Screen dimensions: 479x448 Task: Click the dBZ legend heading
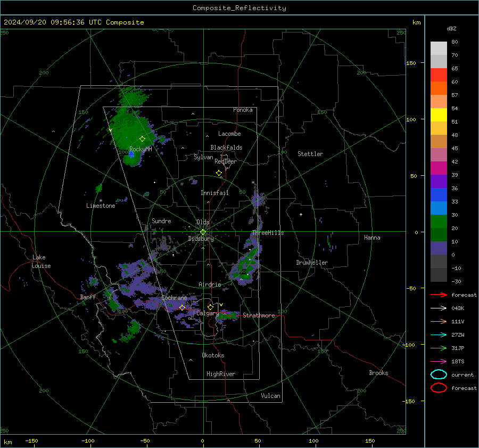[451, 28]
